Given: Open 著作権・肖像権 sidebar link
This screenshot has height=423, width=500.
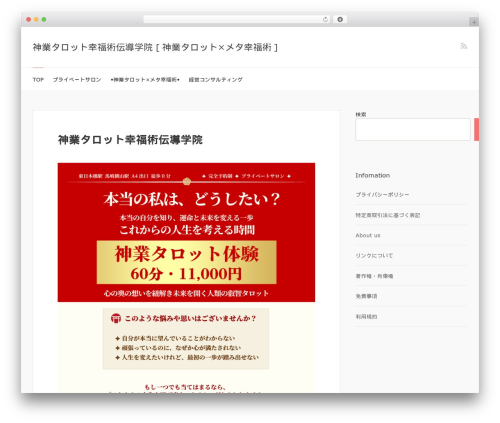Looking at the screenshot, I should pos(374,276).
